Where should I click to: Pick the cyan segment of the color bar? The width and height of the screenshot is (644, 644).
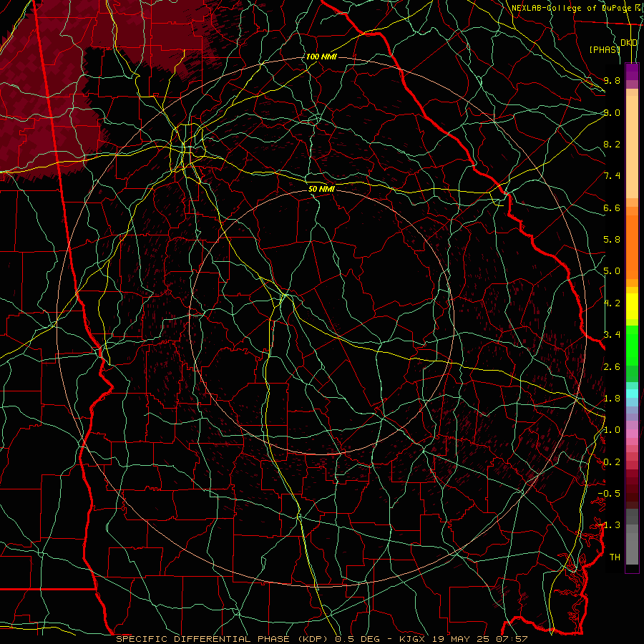click(x=632, y=394)
